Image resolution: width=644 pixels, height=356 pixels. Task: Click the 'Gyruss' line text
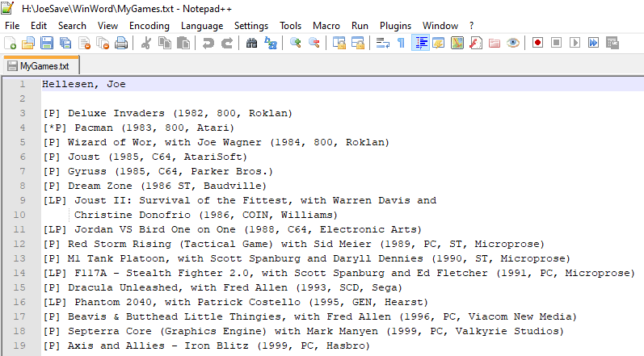click(158, 171)
